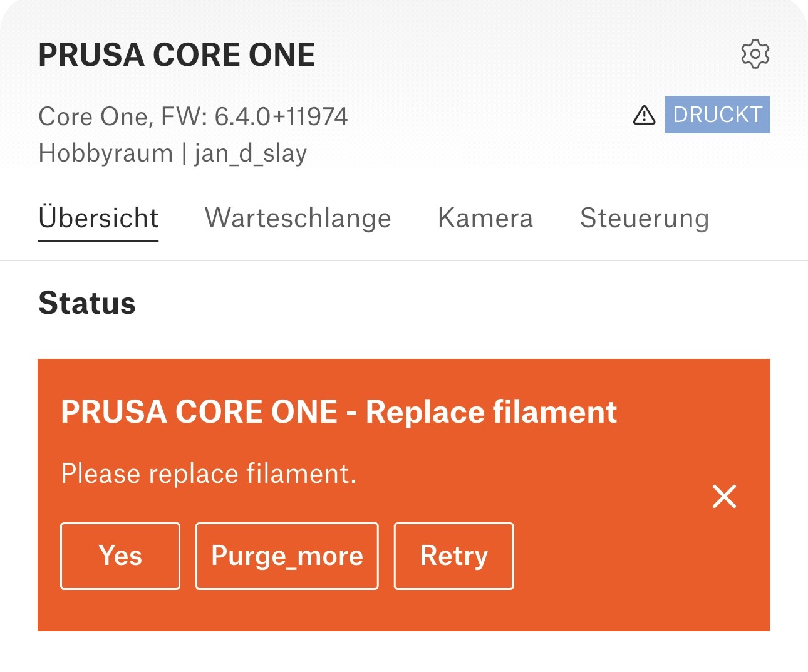Click the Hobbyraum location label
The image size is (808, 672).
pos(105,153)
